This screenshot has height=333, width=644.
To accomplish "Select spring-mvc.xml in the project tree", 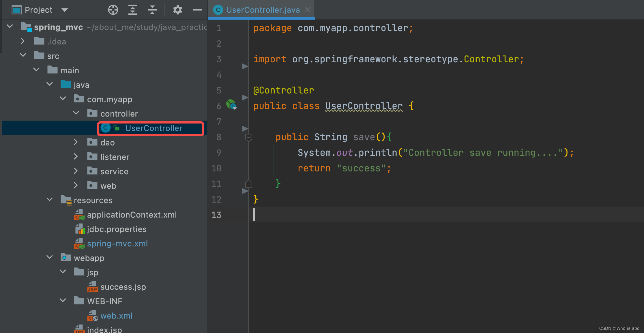I will click(x=117, y=244).
